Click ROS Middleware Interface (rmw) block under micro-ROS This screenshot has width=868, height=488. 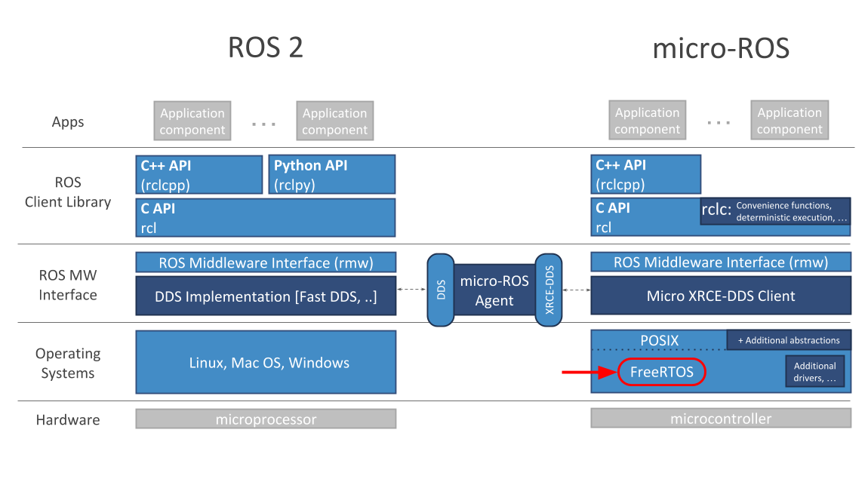721,262
